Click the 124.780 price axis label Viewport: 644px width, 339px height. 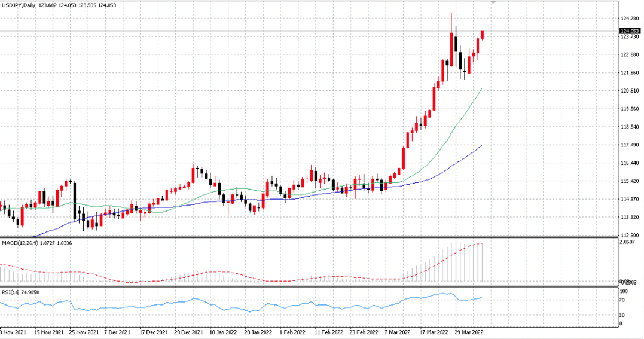[x=630, y=19]
